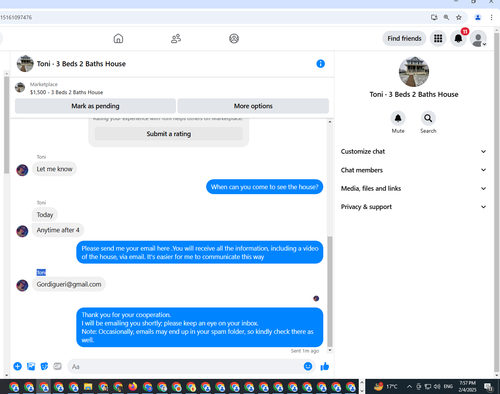The image size is (500, 394).
Task: Click the chat scrollbar thumb
Action: point(330,291)
